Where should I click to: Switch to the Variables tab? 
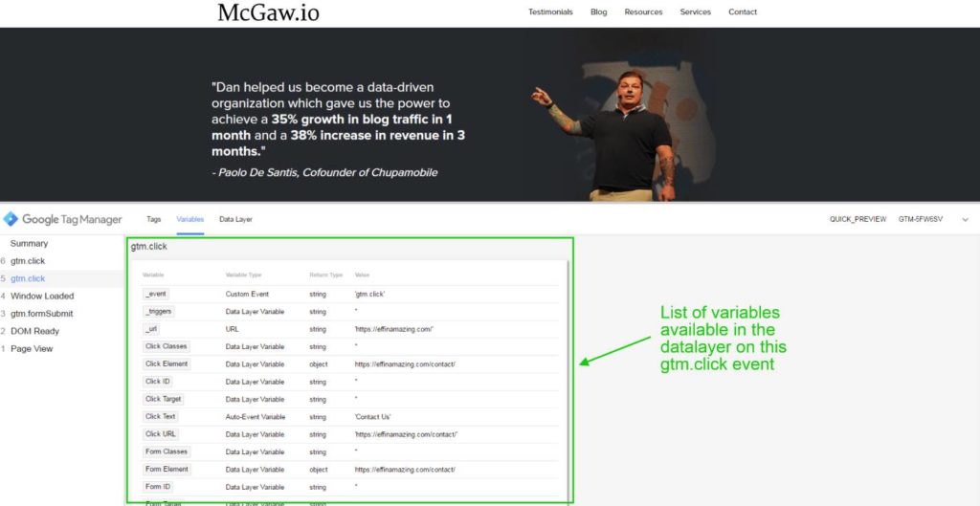(x=190, y=219)
